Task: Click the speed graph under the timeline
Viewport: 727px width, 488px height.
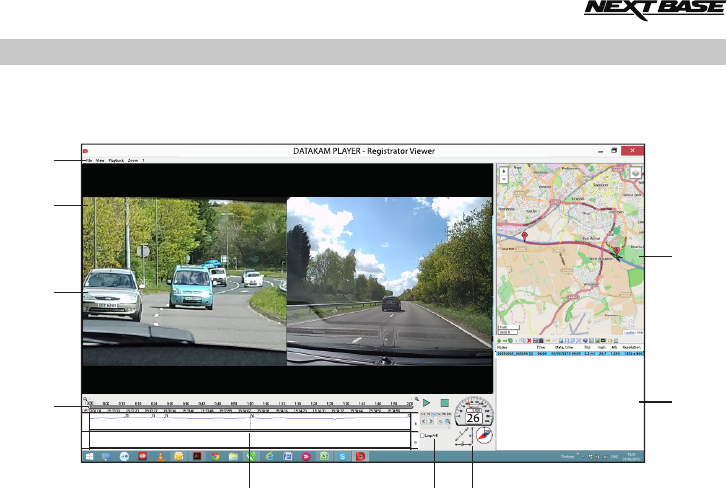Action: (x=250, y=421)
